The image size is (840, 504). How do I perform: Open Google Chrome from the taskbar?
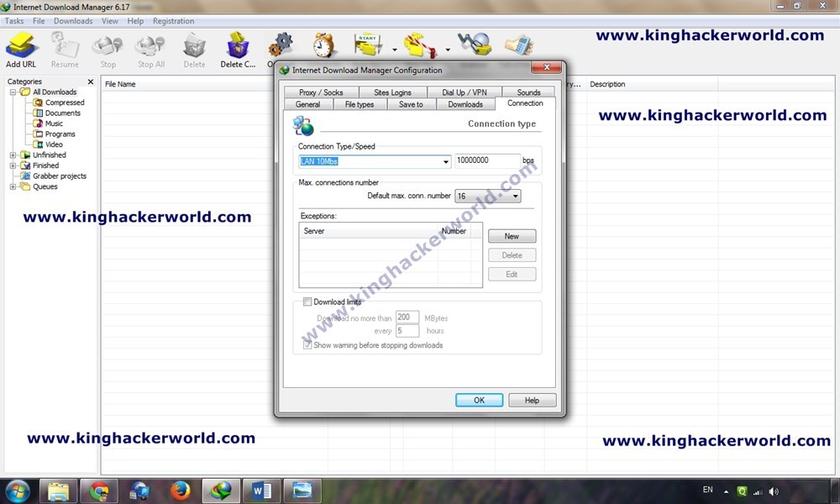point(99,491)
